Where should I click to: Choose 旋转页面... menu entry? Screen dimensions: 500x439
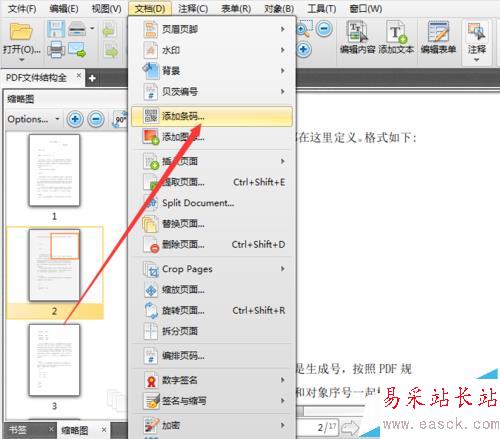[212, 310]
